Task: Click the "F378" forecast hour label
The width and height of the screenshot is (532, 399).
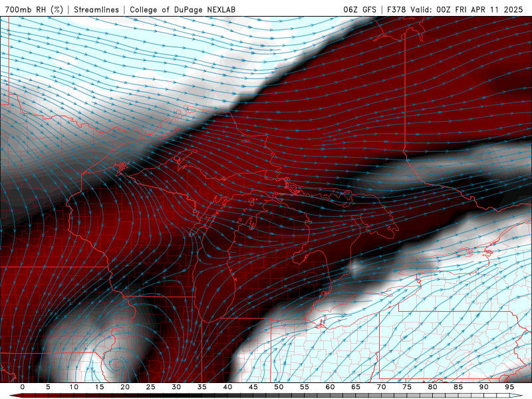Action: click(x=396, y=9)
